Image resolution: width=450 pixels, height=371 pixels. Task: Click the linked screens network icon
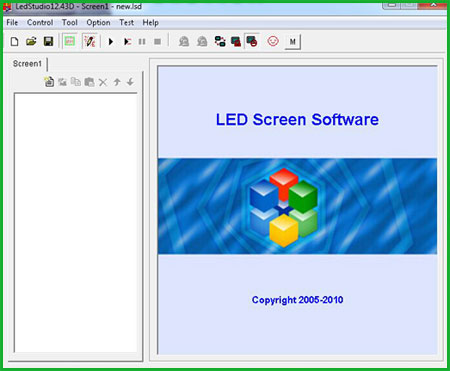[220, 42]
